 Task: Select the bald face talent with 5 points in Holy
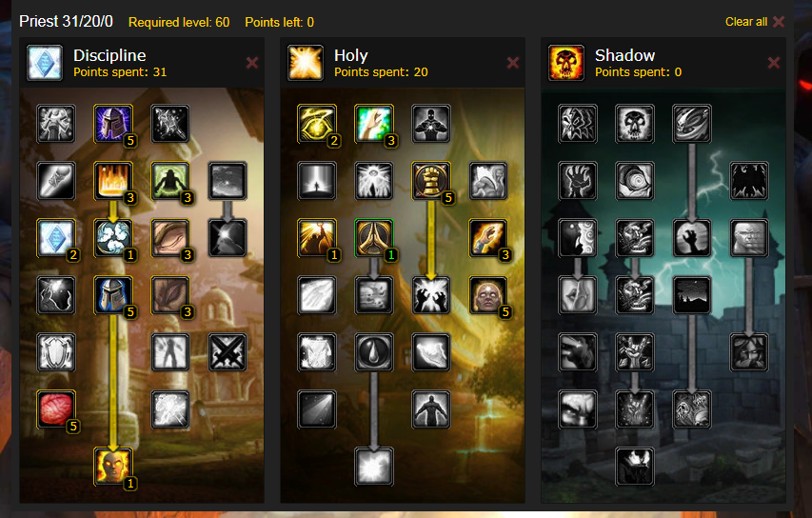(487, 295)
